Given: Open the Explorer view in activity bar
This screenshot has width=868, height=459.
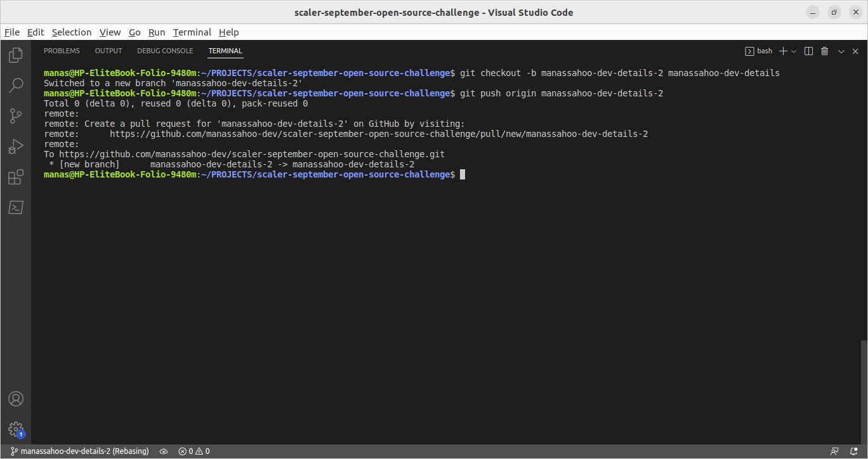Looking at the screenshot, I should click(x=16, y=55).
